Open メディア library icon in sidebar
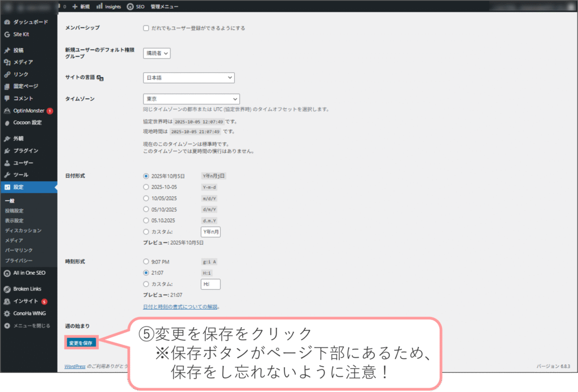 [x=7, y=62]
